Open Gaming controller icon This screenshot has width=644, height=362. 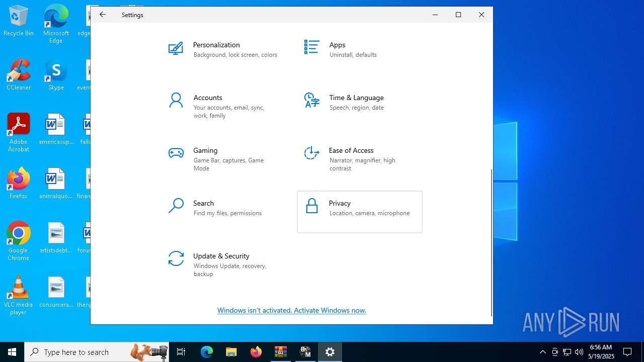[176, 153]
